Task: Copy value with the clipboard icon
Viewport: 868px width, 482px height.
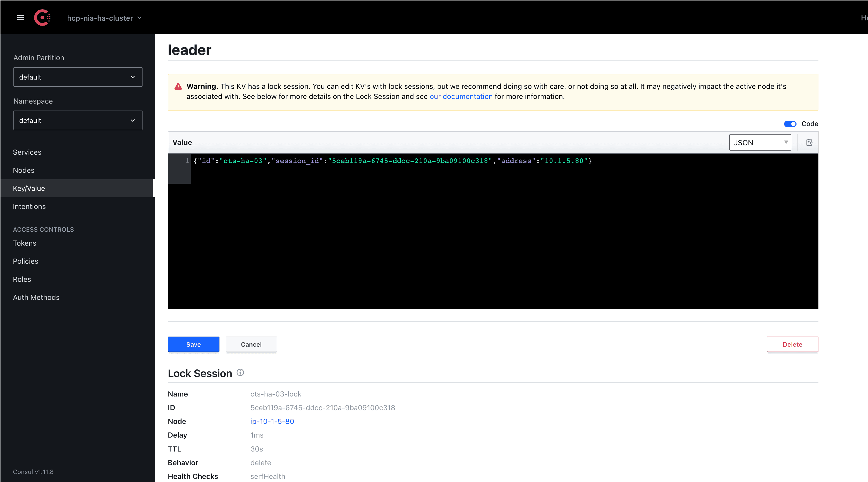Action: tap(809, 142)
